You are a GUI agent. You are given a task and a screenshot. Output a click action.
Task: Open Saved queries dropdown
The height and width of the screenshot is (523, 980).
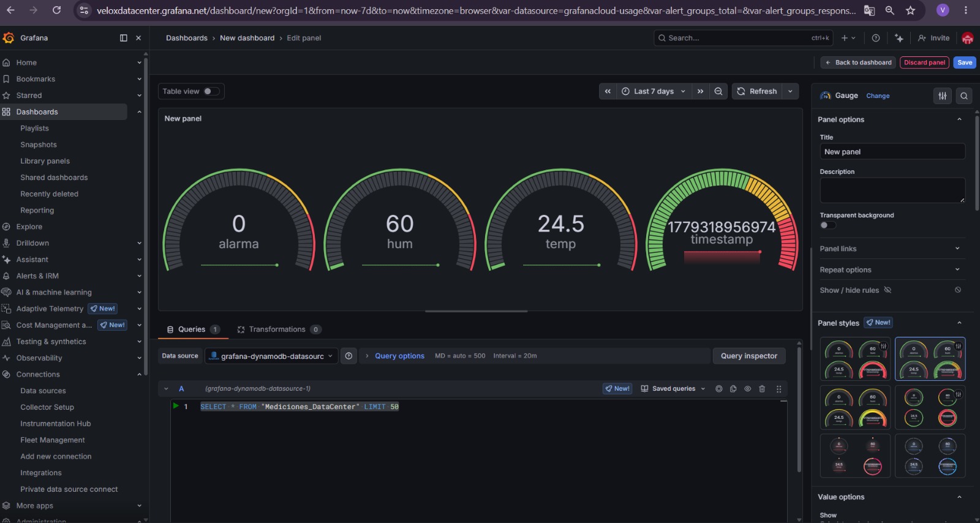673,389
